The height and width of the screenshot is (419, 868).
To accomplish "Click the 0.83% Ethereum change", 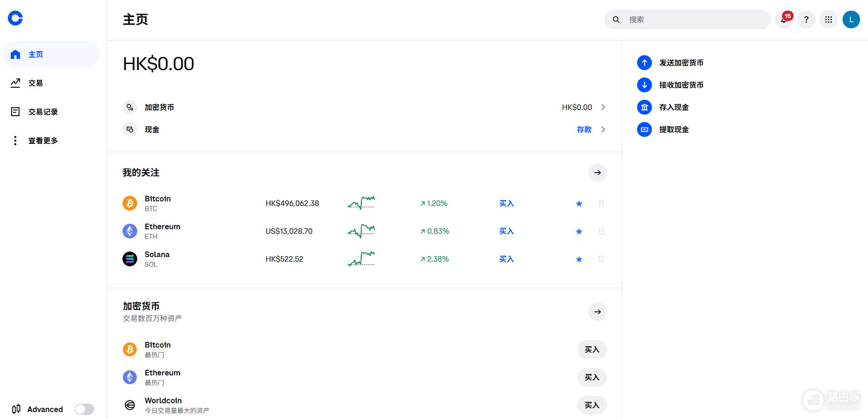I will click(x=435, y=231).
